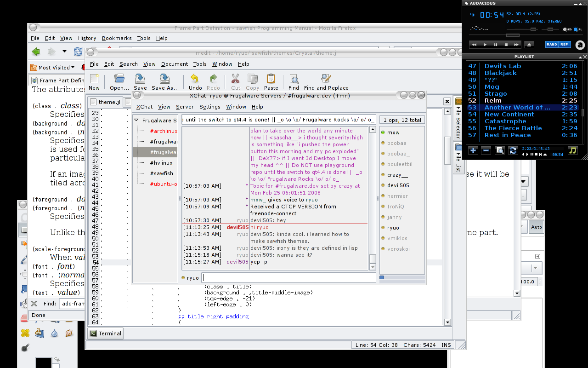Open File Selector side tab in medit
This screenshot has width=588, height=368.
point(458,119)
